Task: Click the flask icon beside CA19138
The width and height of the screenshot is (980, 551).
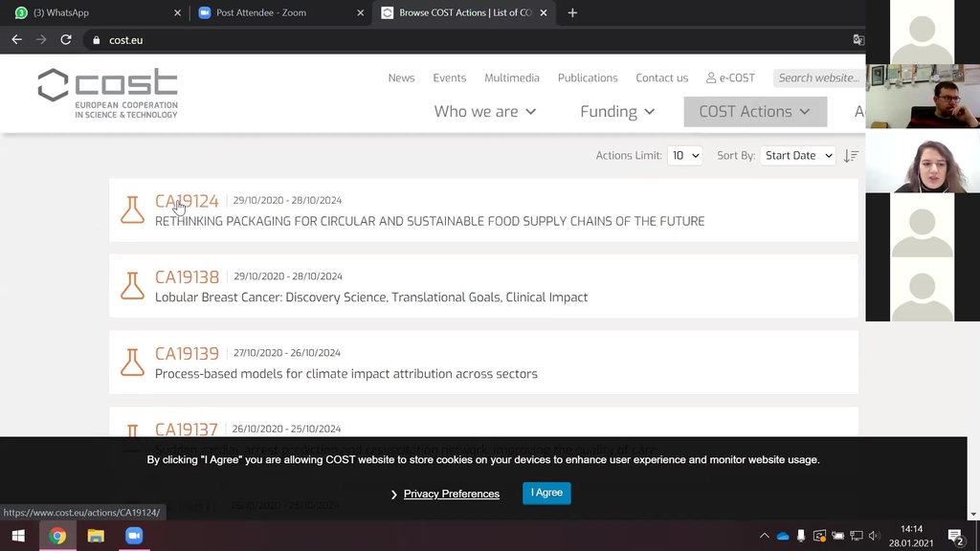Action: 132,286
